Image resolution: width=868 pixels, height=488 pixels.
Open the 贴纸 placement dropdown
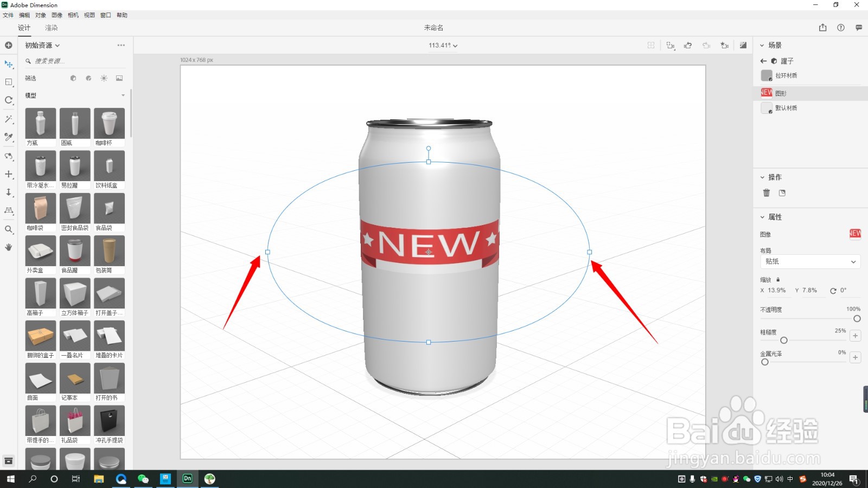[x=810, y=261]
